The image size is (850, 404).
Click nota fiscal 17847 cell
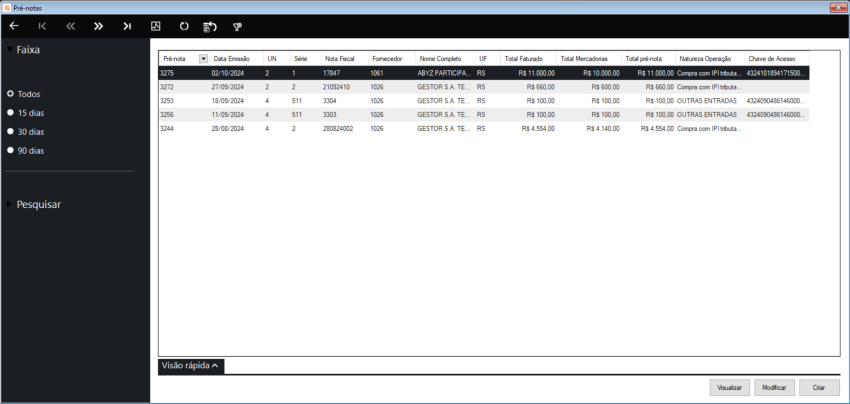click(331, 73)
